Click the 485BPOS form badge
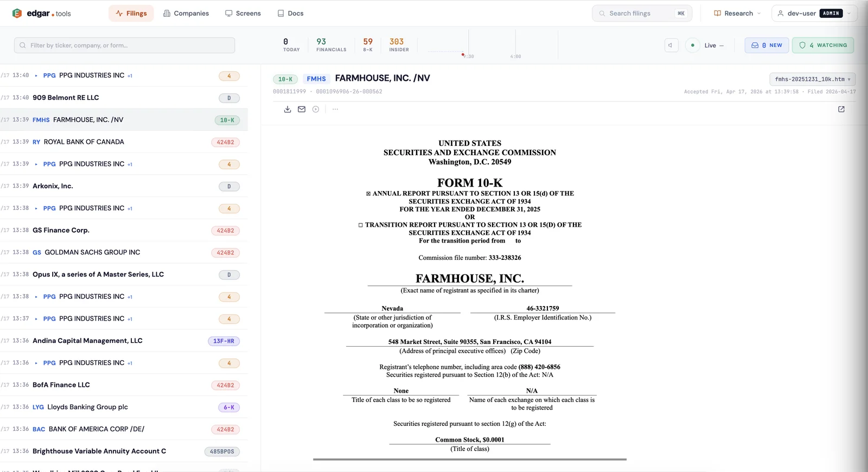Screen dimensions: 868x472 point(222,451)
